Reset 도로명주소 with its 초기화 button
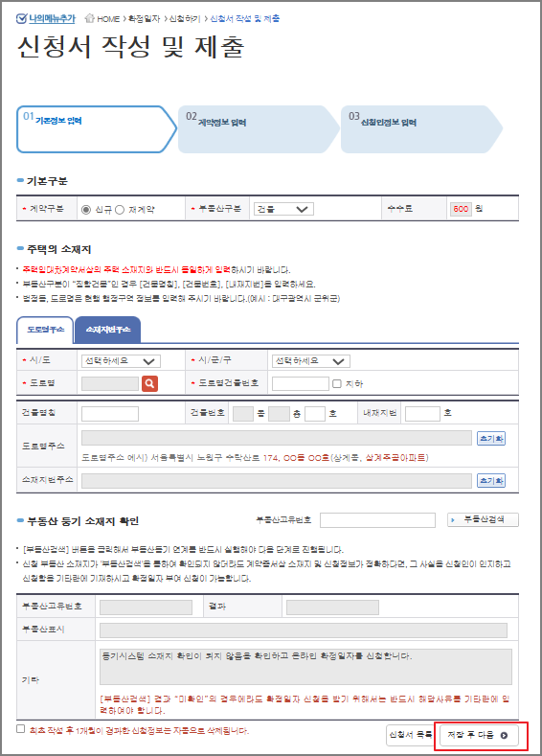The height and width of the screenshot is (756, 542). 491,438
